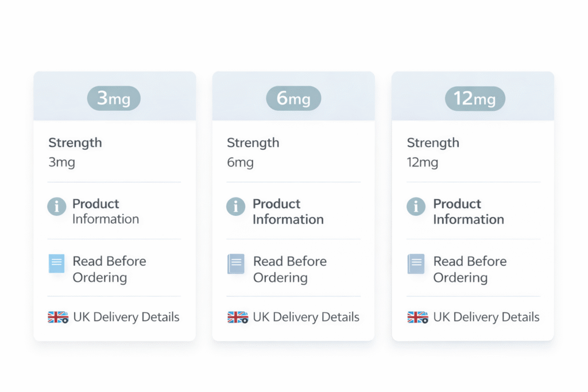Open UK Delivery Details on the 12mg card
The image size is (588, 392).
(486, 317)
